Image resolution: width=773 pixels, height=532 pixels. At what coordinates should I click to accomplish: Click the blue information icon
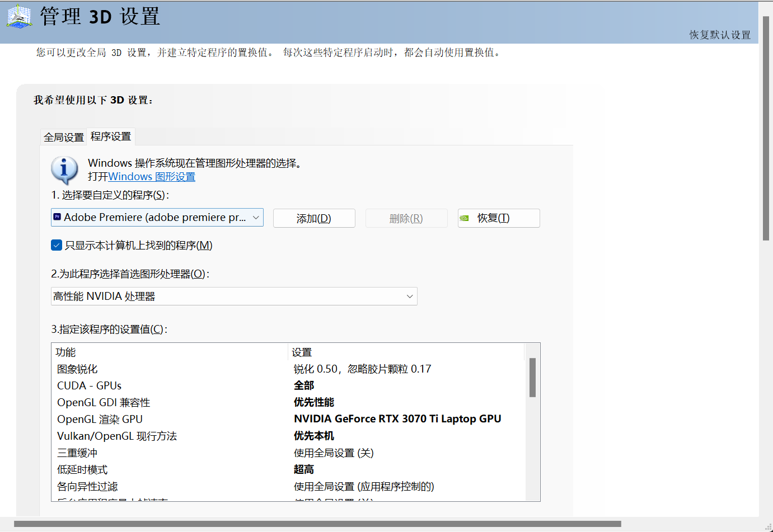pos(64,170)
